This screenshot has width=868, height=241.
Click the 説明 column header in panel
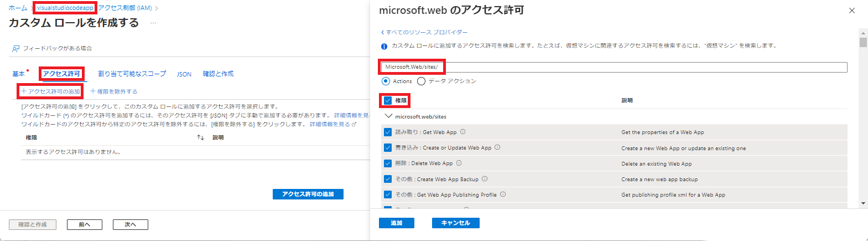[627, 100]
